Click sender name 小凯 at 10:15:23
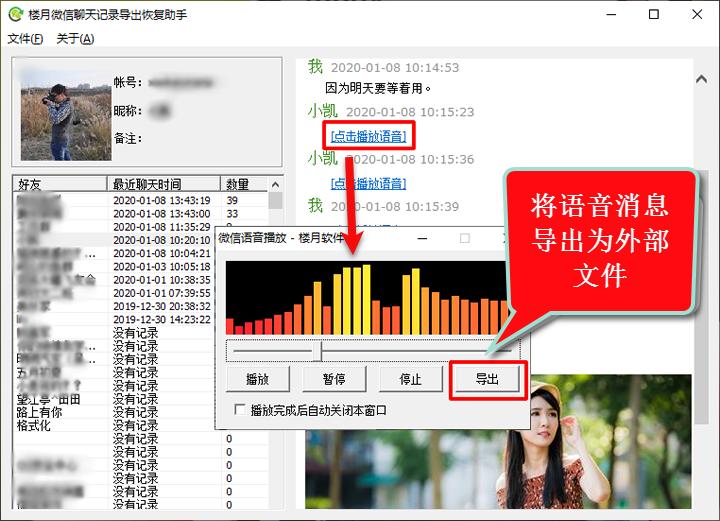 tap(323, 111)
